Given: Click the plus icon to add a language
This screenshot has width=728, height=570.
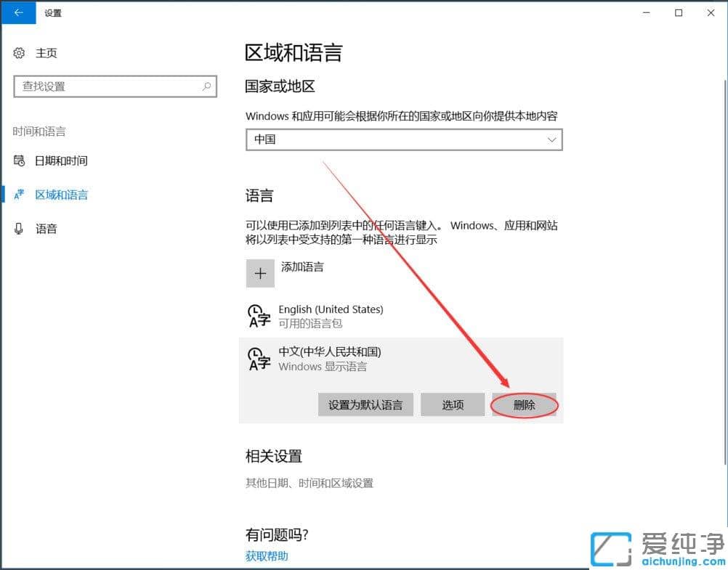Looking at the screenshot, I should click(260, 273).
